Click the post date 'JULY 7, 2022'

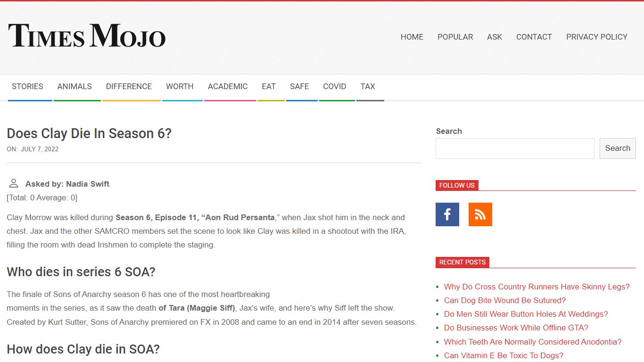pyautogui.click(x=40, y=149)
